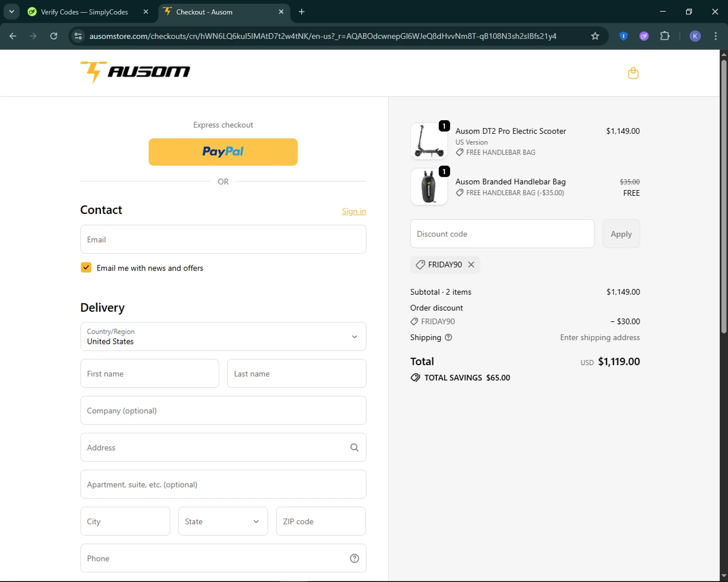Go forward in browser history

[33, 36]
